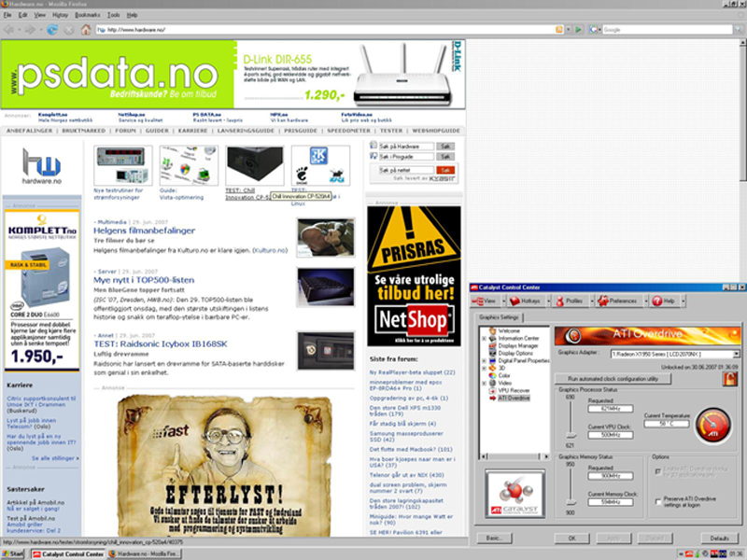This screenshot has width=747, height=560.
Task: Open dropdown arrow next to Help button
Action: tap(683, 301)
